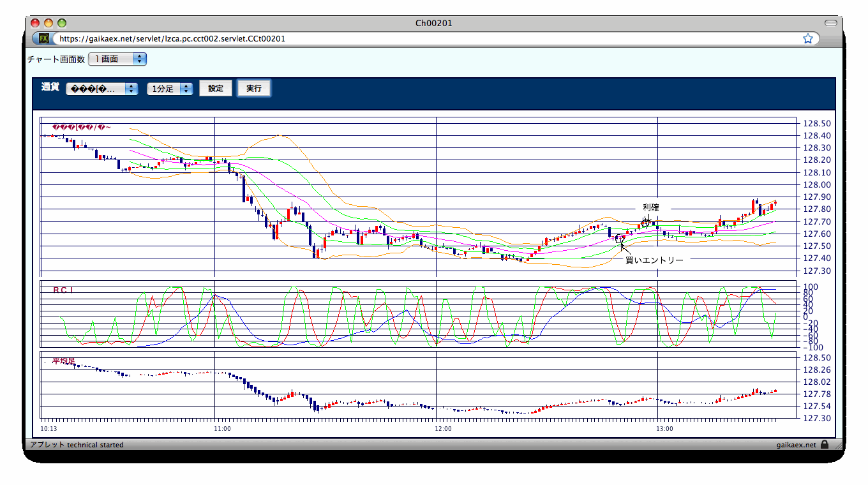Click the 設定 settings button
Image resolution: width=868 pixels, height=485 pixels.
pyautogui.click(x=216, y=88)
